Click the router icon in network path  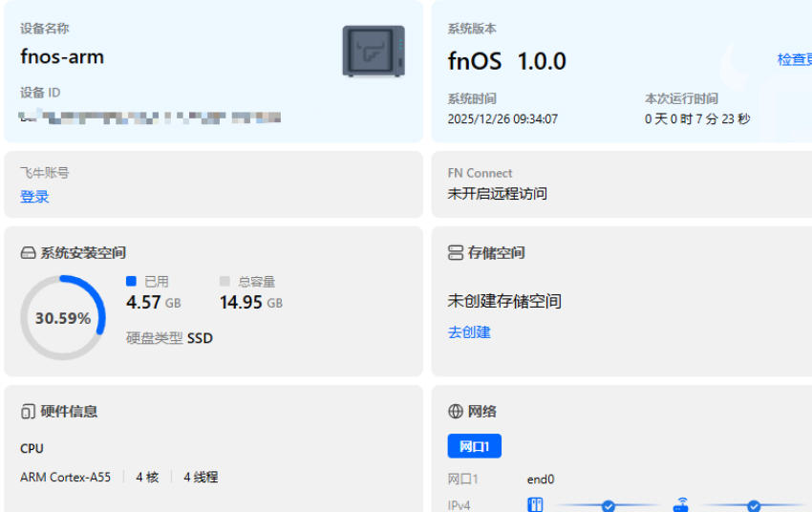(681, 505)
